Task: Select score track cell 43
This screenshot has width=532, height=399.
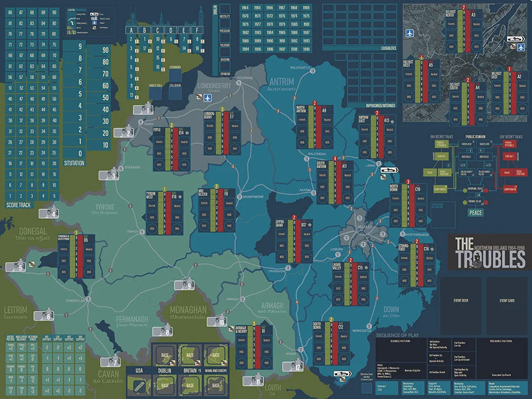Action: [32, 109]
